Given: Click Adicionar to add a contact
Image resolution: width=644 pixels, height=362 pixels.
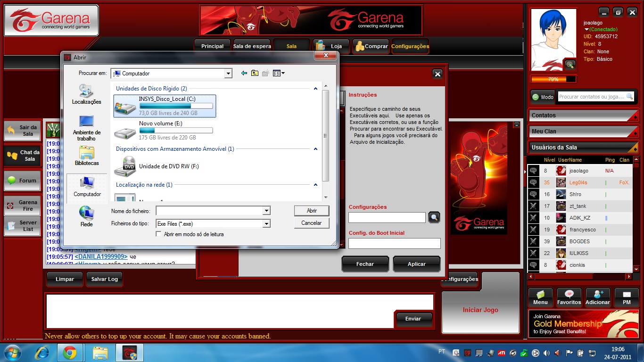Looking at the screenshot, I should click(598, 297).
